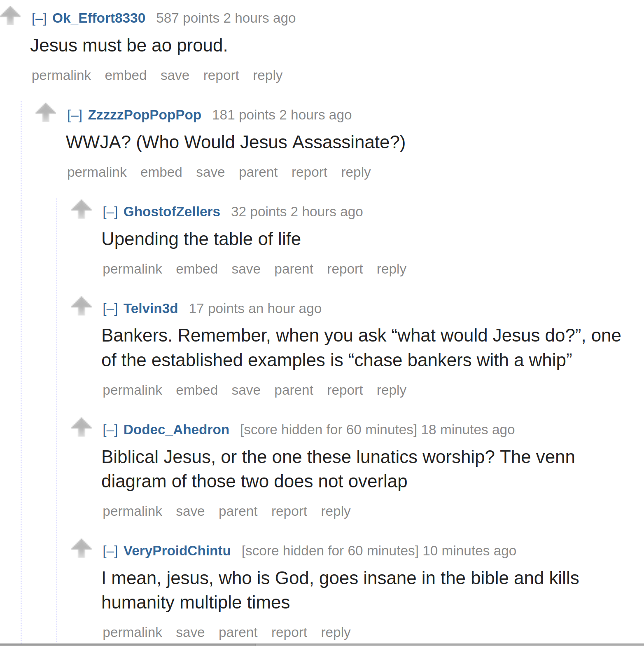Collapse Dodec_Ahedron's comment with [–]
The height and width of the screenshot is (646, 644).
click(x=110, y=430)
